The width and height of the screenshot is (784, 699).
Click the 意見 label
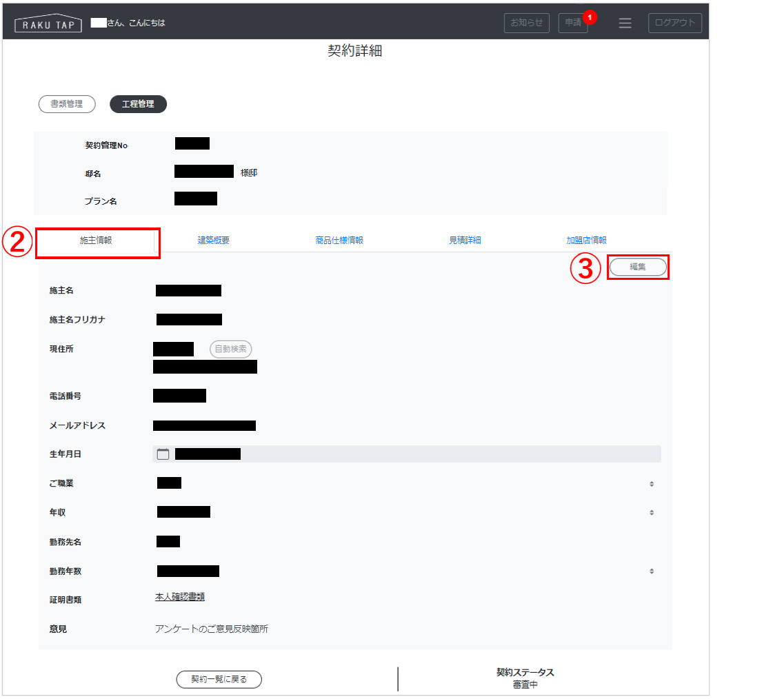point(58,629)
